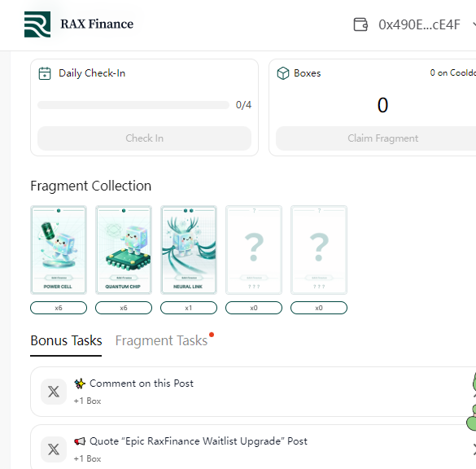Click the +1 Box reward under Comment task
476x469 pixels.
pos(87,401)
